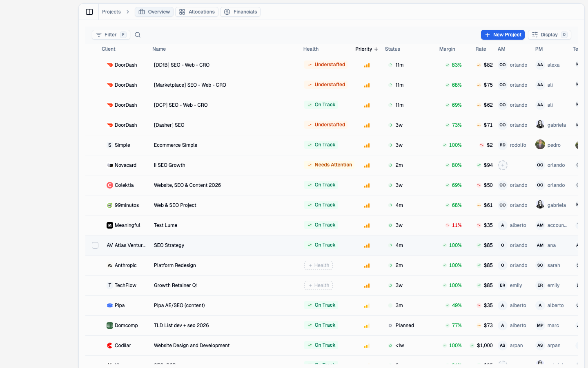The width and height of the screenshot is (588, 368).
Task: Add Health status to Growth Retainer Q1
Action: click(x=318, y=285)
